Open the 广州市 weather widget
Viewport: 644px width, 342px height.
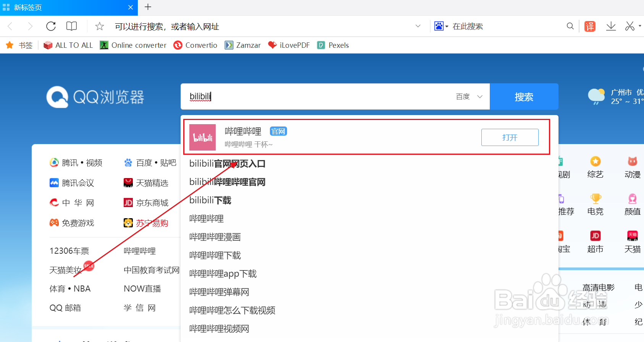pyautogui.click(x=616, y=97)
